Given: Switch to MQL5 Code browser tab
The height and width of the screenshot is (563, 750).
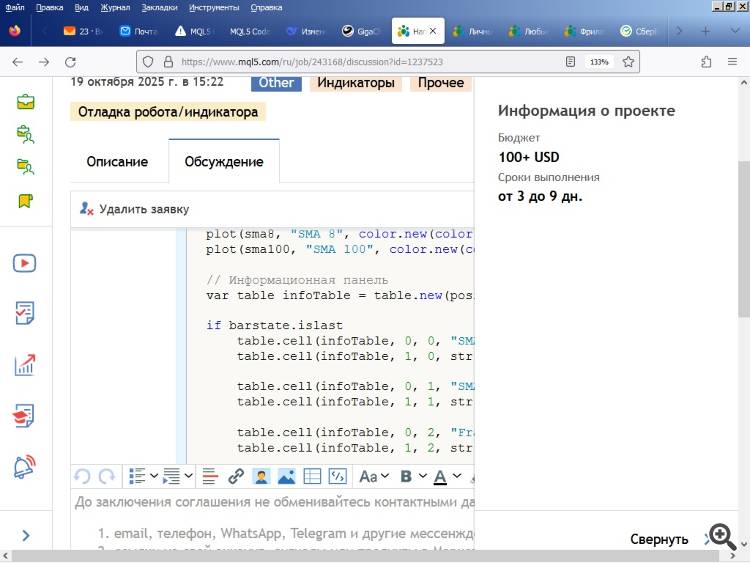Looking at the screenshot, I should click(x=250, y=31).
